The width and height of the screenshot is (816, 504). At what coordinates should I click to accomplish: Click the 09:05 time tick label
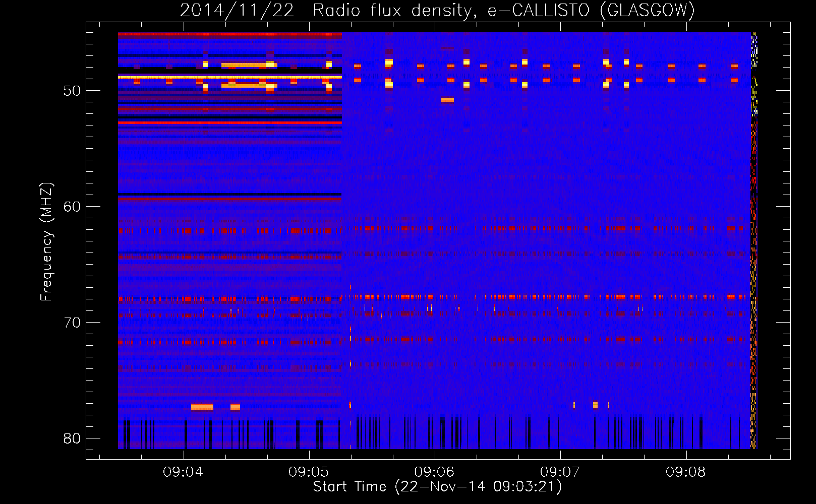click(x=309, y=472)
